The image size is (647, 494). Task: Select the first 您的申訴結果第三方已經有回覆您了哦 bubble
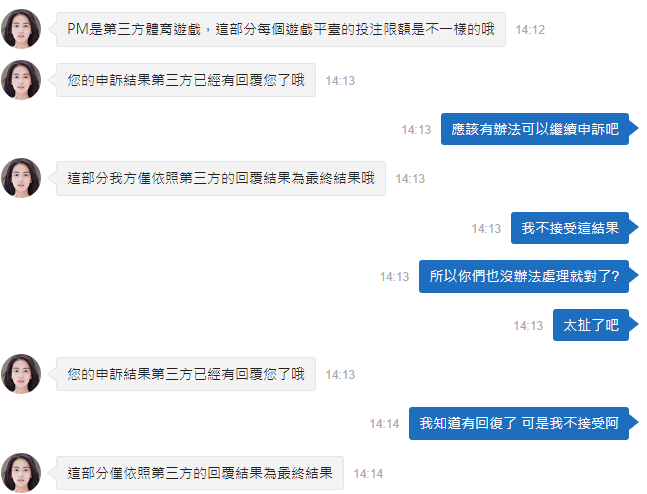point(186,80)
